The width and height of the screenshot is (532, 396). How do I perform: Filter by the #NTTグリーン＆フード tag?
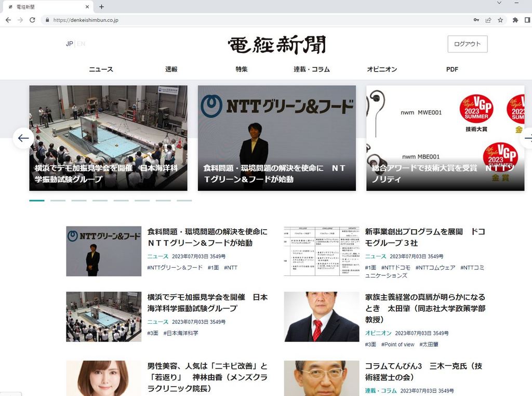tap(175, 268)
